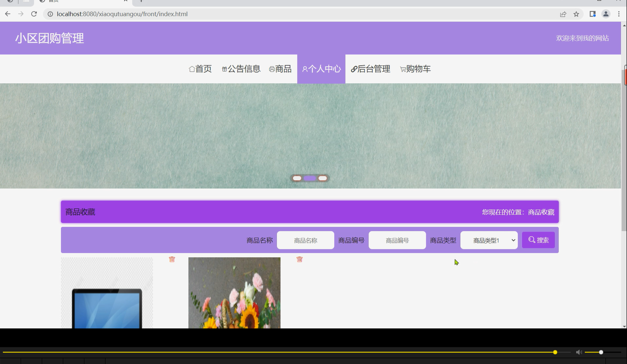Open Chrome browser options menu

619,14
